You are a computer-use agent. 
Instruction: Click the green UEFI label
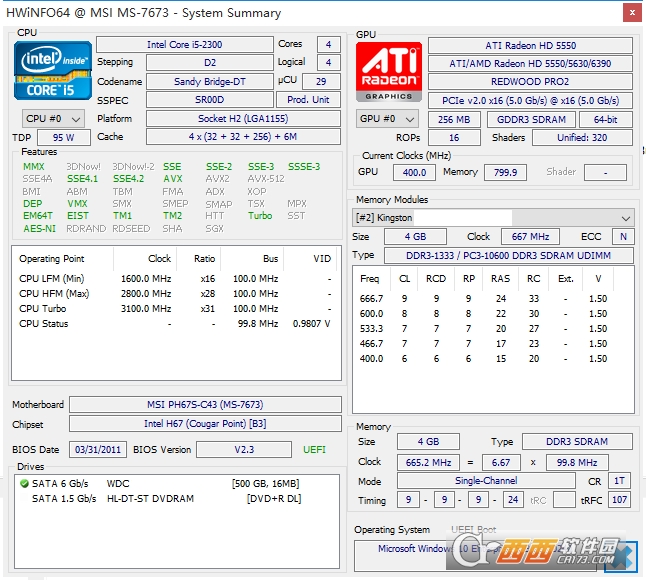pyautogui.click(x=314, y=449)
